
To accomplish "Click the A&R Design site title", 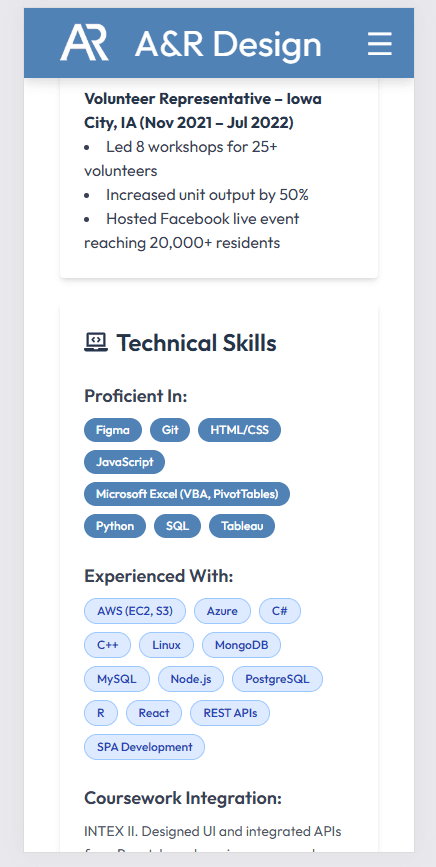I will pos(228,44).
